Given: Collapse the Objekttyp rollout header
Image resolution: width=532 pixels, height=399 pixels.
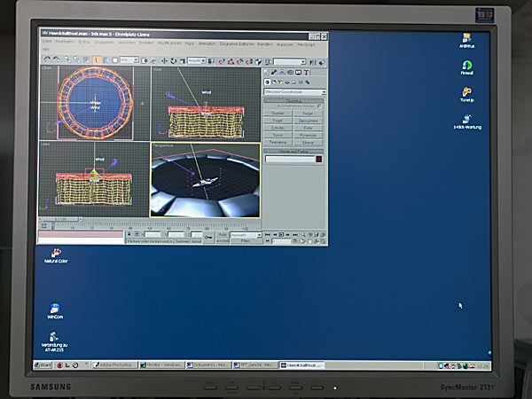Looking at the screenshot, I should click(x=293, y=101).
